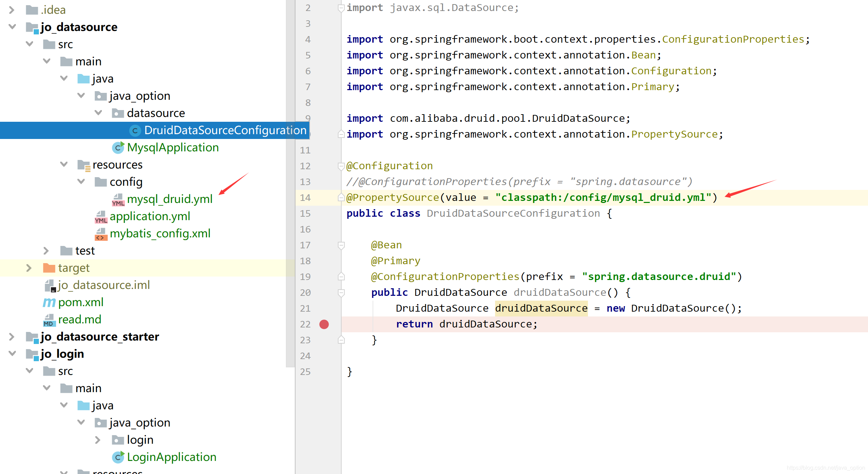The image size is (868, 474).
Task: Open the mysql_druid.yml file
Action: coord(170,199)
